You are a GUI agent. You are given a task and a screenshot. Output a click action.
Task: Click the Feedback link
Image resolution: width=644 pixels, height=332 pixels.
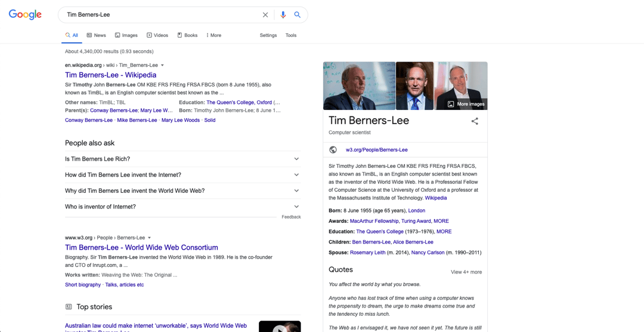coord(291,217)
